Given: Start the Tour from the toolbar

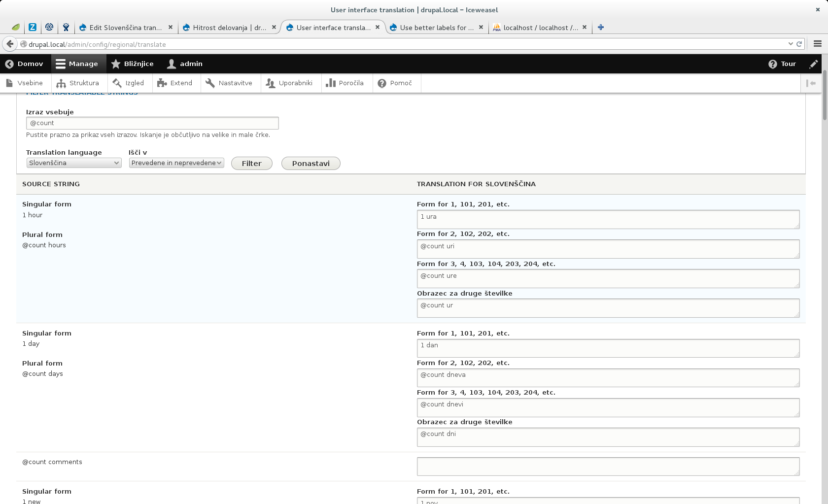Looking at the screenshot, I should (782, 64).
